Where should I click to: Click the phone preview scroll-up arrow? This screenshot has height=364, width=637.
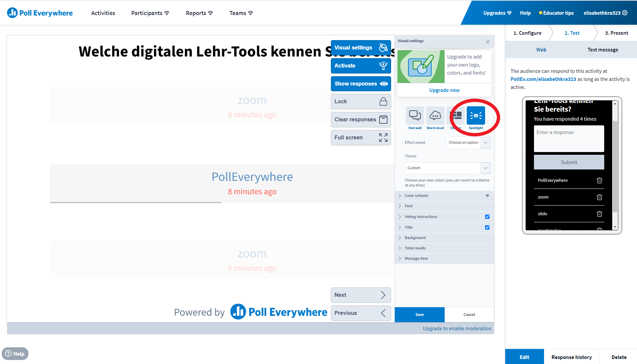click(x=615, y=104)
